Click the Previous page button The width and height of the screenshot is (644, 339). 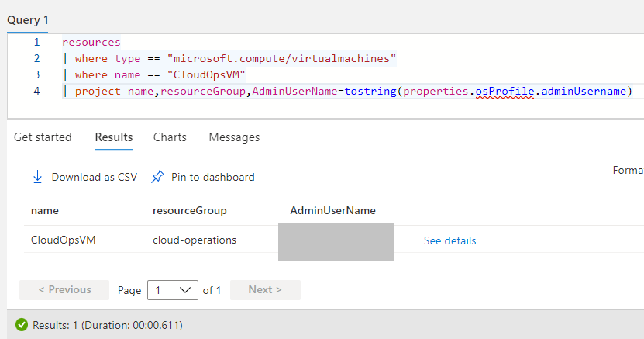[x=65, y=290]
